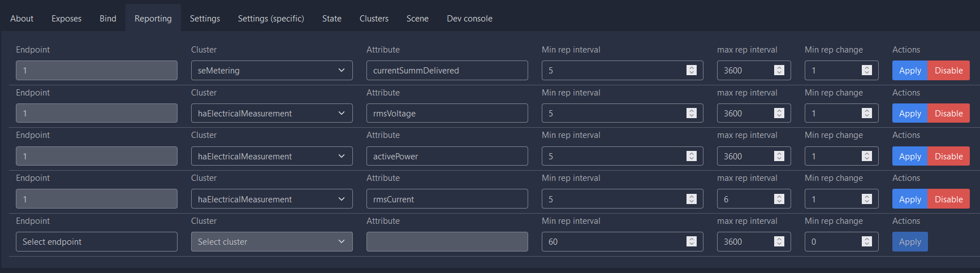Screen dimensions: 980x273
Task: Expand the rmsVoltage row cluster dropdown
Action: tap(272, 113)
